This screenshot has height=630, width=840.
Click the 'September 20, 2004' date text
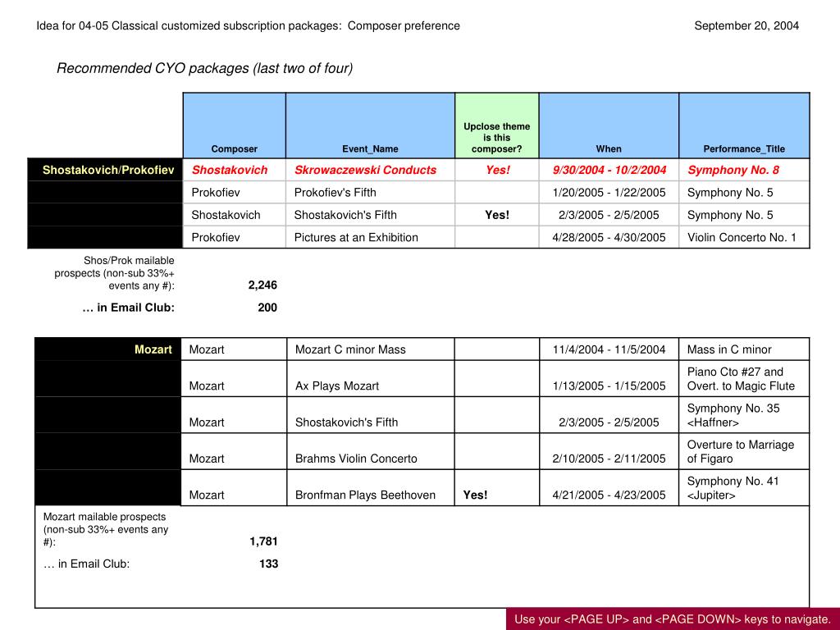point(746,25)
